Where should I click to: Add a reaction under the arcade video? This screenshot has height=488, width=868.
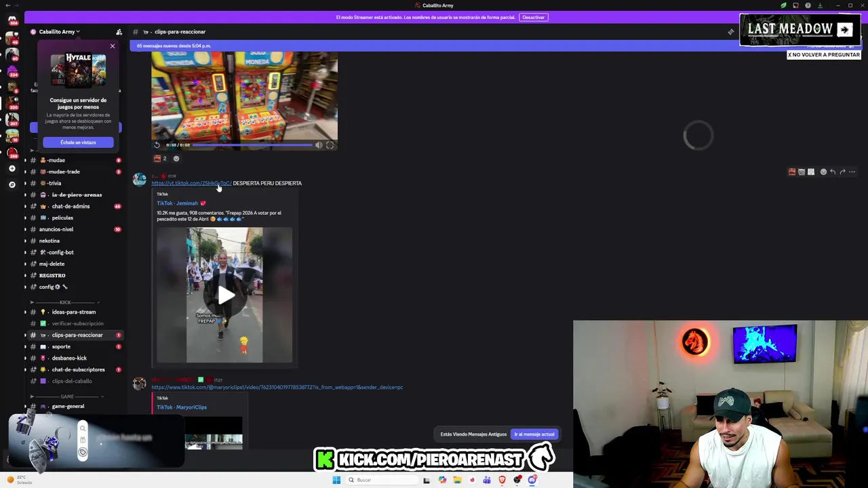tap(176, 159)
